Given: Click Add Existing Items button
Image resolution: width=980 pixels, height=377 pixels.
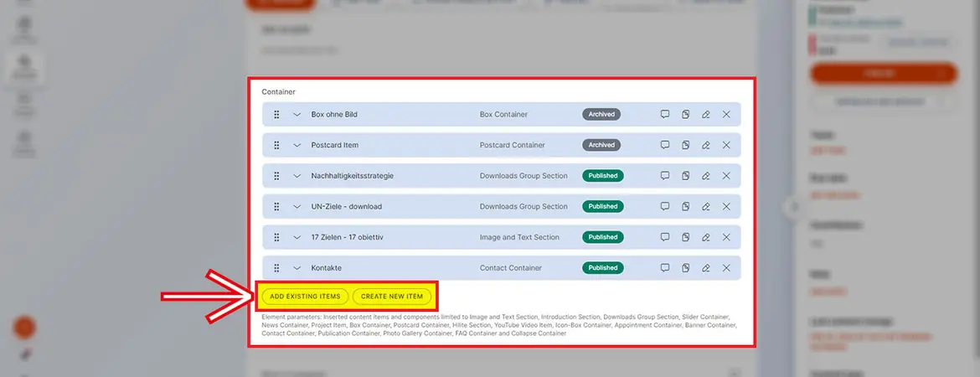Looking at the screenshot, I should (x=305, y=297).
